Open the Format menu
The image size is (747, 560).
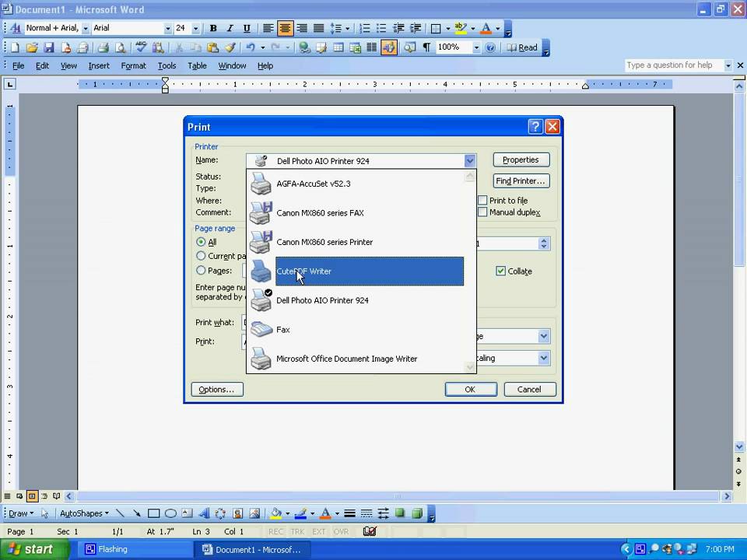click(133, 65)
